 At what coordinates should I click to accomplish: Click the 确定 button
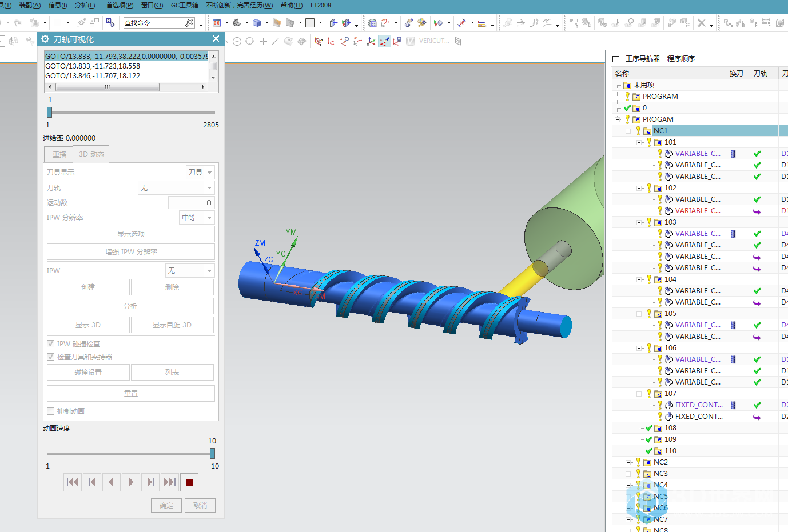[x=166, y=505]
